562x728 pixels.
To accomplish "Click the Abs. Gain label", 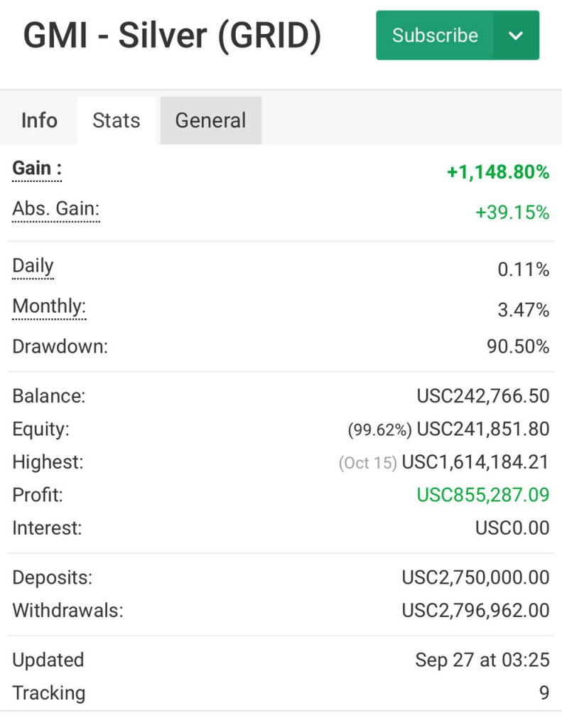I will pyautogui.click(x=56, y=209).
